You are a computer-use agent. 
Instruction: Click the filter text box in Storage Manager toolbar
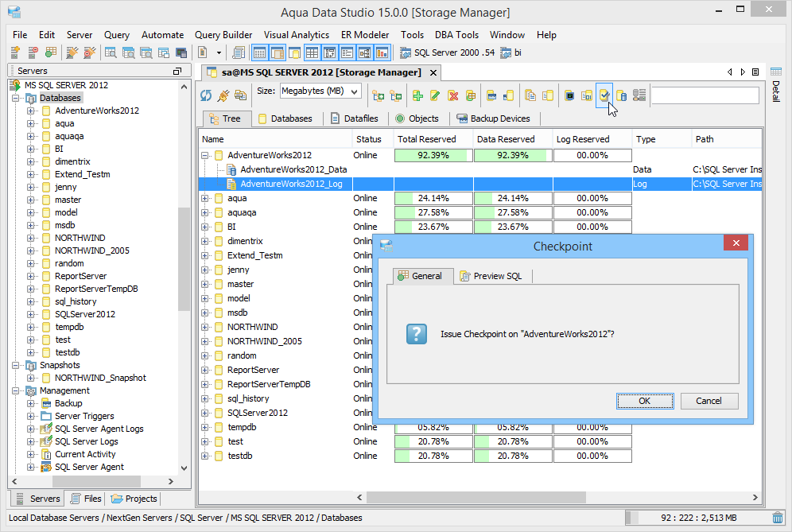[705, 95]
